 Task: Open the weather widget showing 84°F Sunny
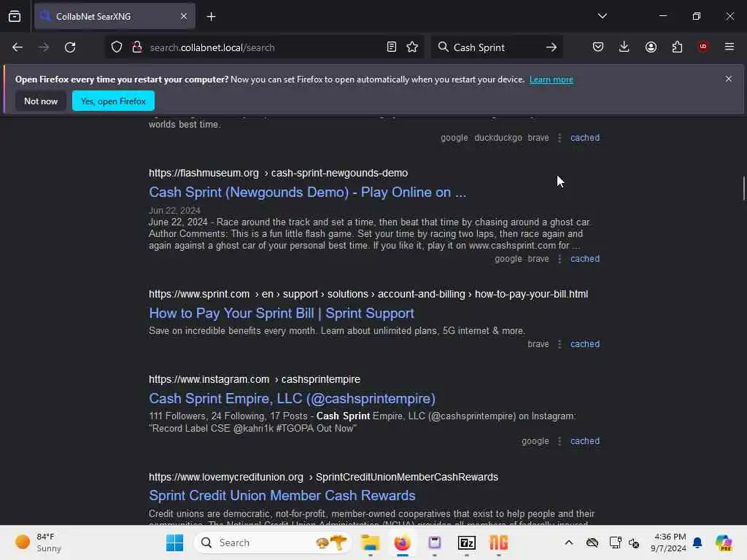point(39,542)
